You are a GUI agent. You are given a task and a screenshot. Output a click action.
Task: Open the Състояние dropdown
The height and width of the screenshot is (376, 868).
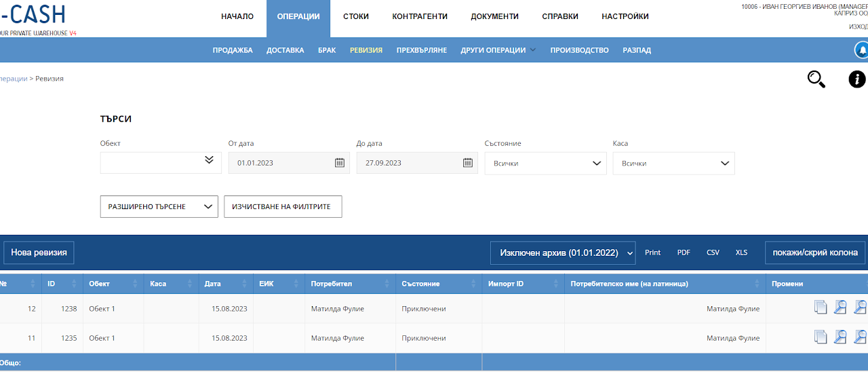point(545,163)
